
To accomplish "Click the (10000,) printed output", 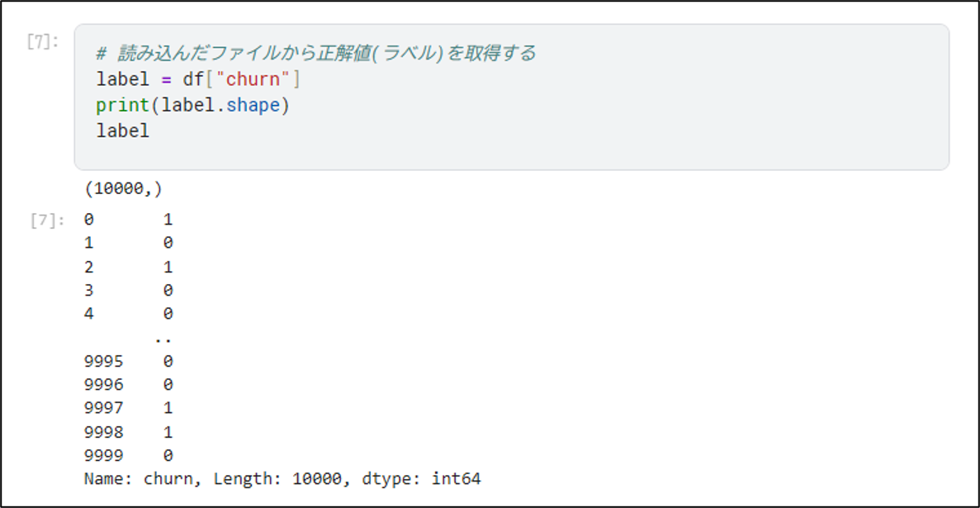I will [x=123, y=189].
